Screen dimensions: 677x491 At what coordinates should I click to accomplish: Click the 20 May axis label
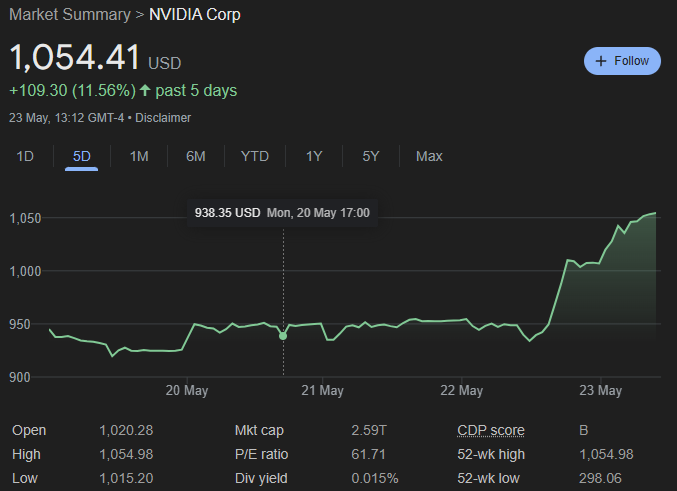tap(187, 390)
